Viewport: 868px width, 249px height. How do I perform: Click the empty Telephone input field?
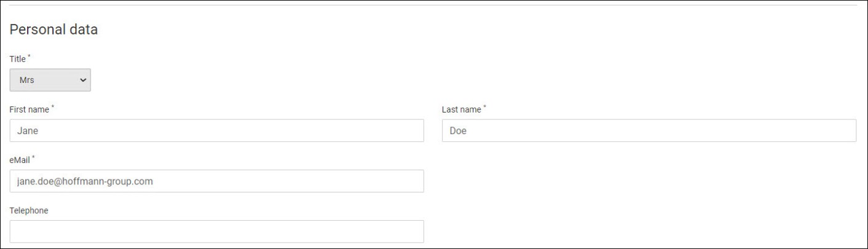point(217,231)
